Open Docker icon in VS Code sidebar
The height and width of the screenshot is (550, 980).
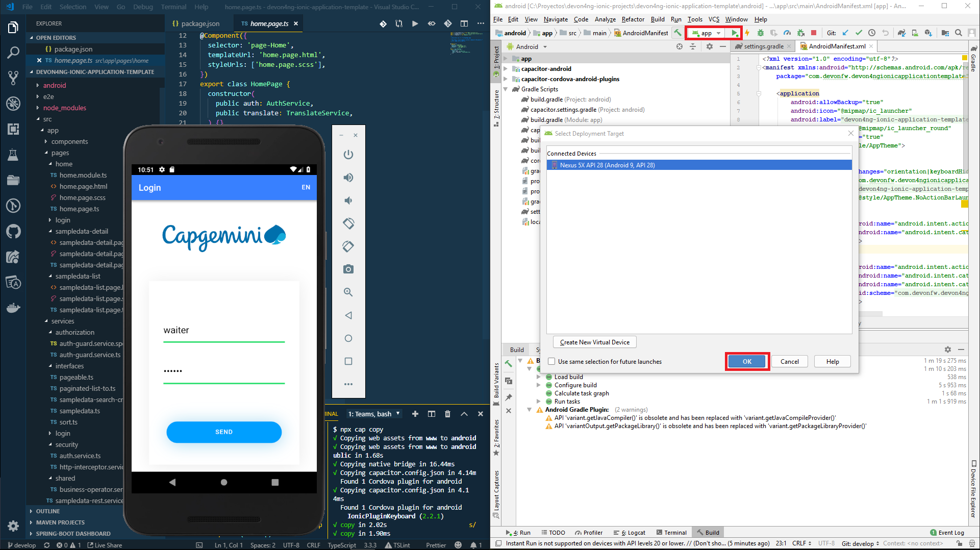13,308
